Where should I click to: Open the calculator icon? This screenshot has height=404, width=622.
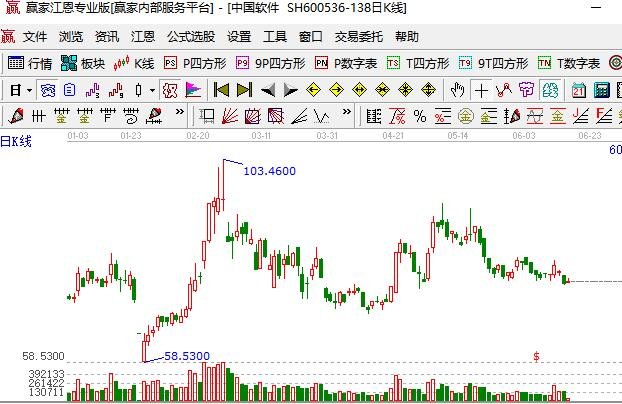click(601, 90)
